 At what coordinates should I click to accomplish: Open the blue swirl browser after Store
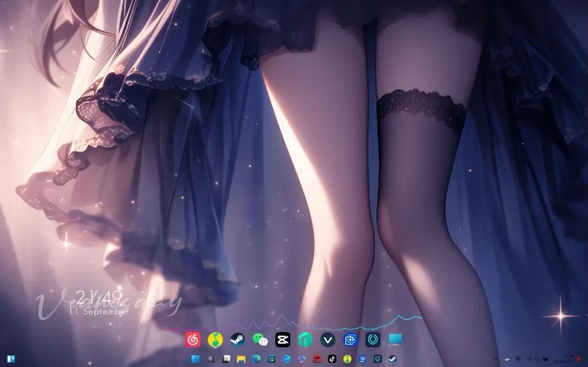[x=287, y=359]
